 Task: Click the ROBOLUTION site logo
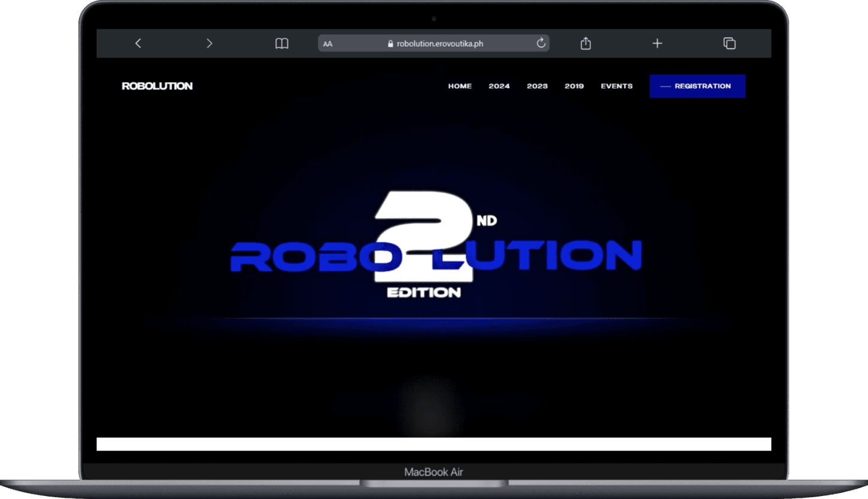click(x=157, y=86)
